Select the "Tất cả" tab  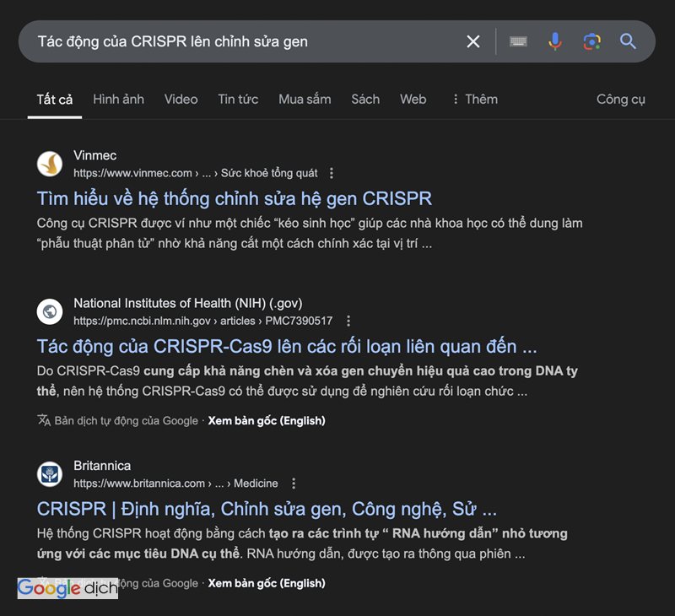(x=55, y=100)
